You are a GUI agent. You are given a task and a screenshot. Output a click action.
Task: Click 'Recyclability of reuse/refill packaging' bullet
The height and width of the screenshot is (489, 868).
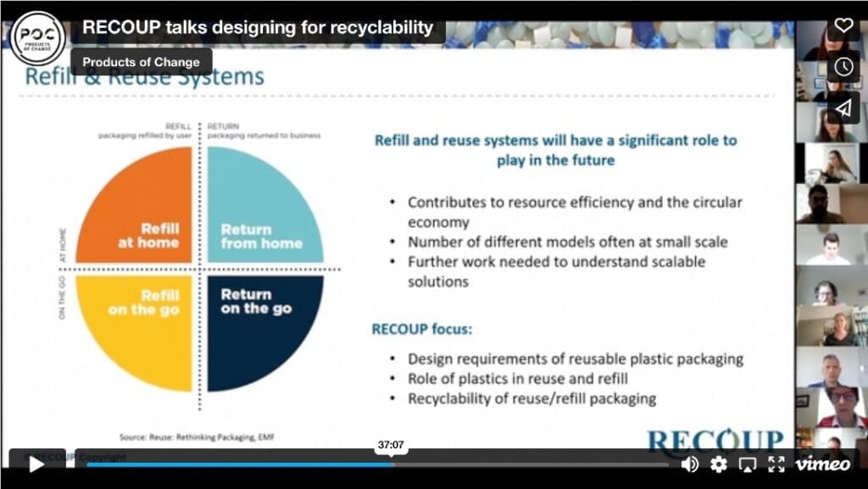click(x=532, y=399)
